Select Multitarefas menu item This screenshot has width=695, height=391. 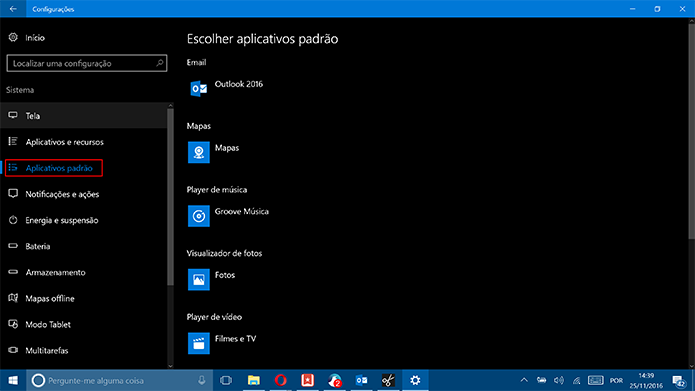pos(84,351)
